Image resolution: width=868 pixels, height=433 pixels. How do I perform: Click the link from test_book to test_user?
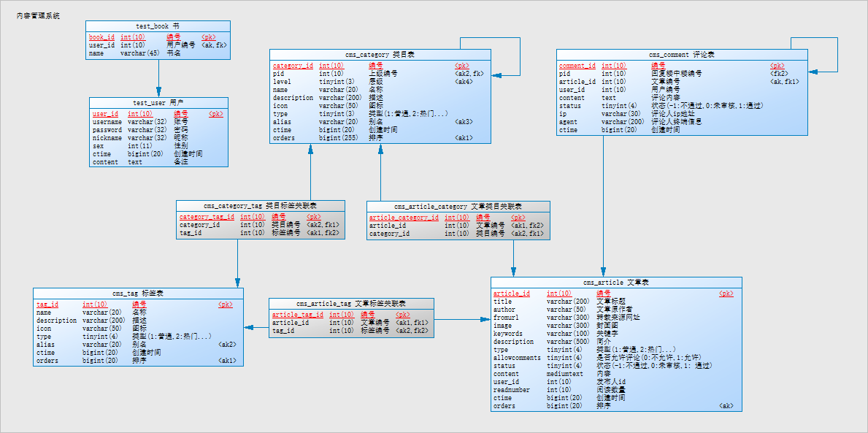tap(158, 77)
